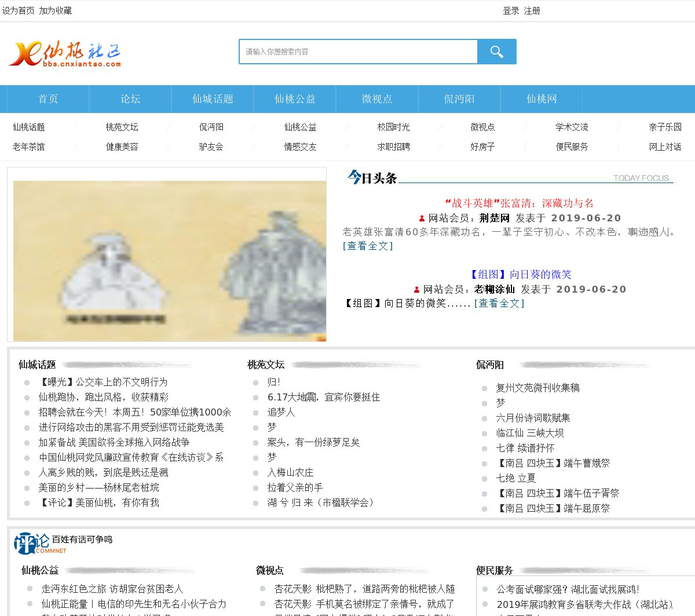Open post 美丽的乡村——杨林尾老桩坨

98,488
